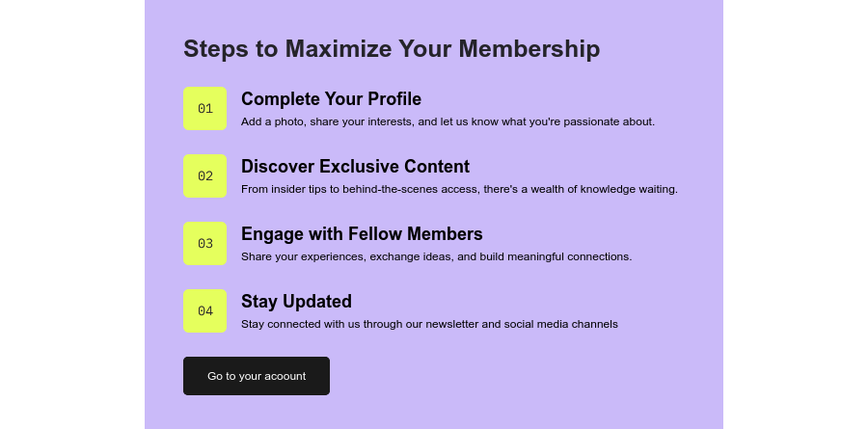Select the yellow 02 step badge
The width and height of the screenshot is (868, 429).
204,176
